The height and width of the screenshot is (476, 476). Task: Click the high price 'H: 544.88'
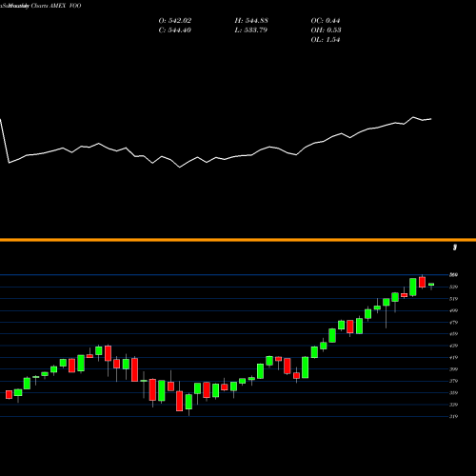pyautogui.click(x=251, y=21)
